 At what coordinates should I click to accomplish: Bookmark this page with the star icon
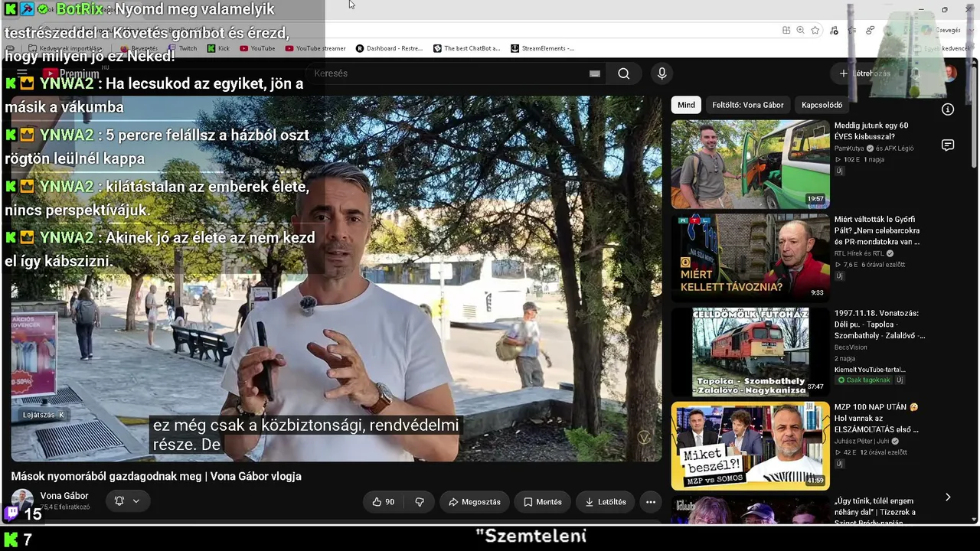(815, 30)
